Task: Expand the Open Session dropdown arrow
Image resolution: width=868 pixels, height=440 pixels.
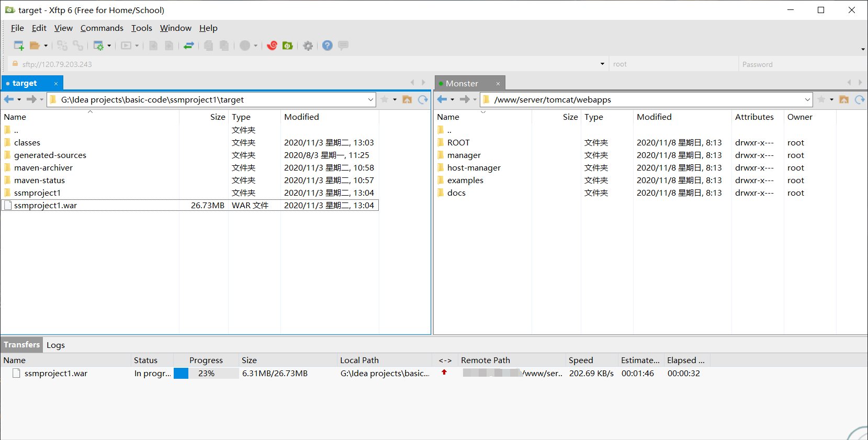Action: (46, 46)
